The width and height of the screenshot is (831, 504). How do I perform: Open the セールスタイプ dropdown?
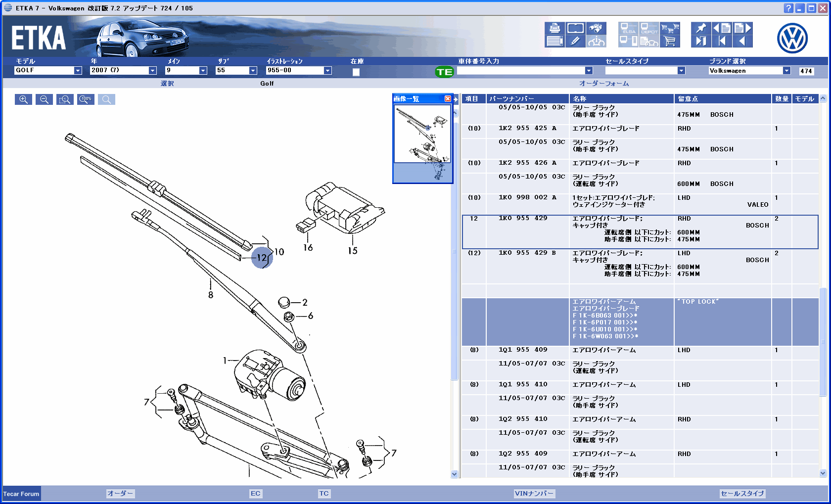tap(681, 71)
